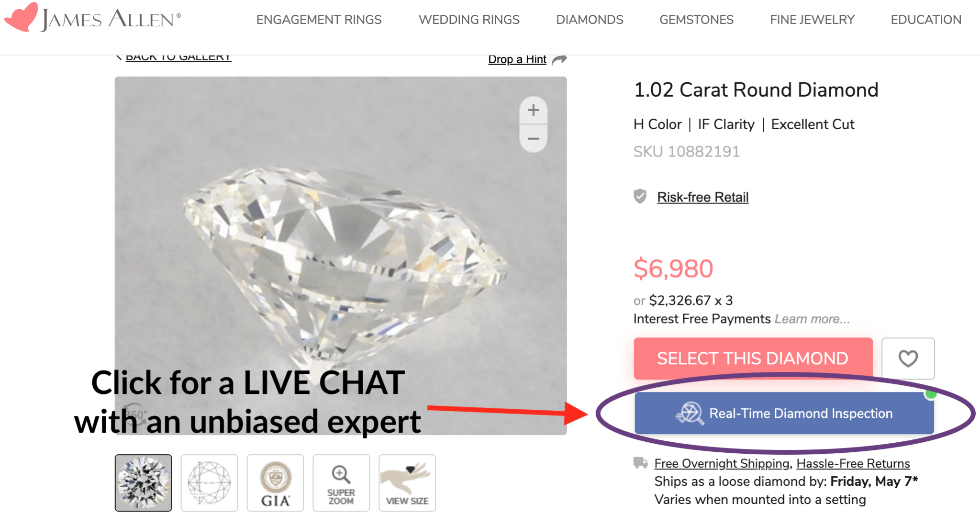The image size is (980, 526).
Task: Open Hassle-Free Returns details
Action: click(853, 463)
